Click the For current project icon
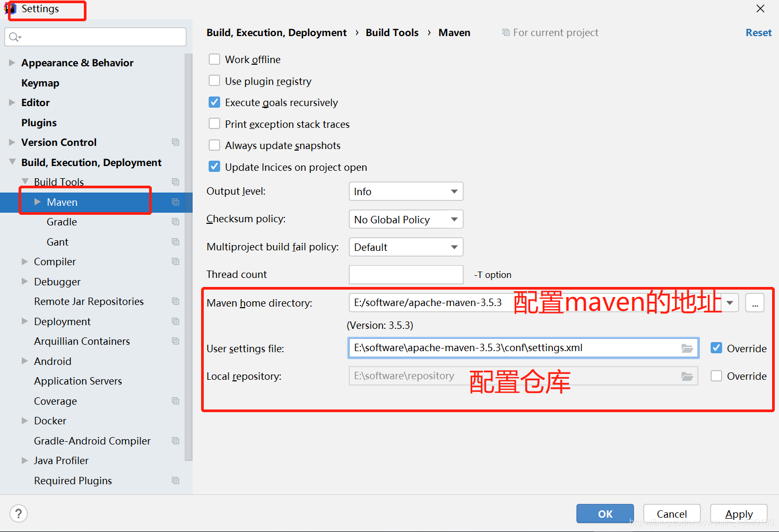The width and height of the screenshot is (779, 532). [506, 33]
